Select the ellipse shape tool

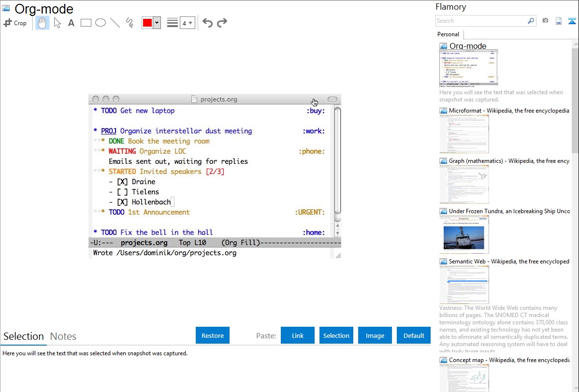(101, 23)
